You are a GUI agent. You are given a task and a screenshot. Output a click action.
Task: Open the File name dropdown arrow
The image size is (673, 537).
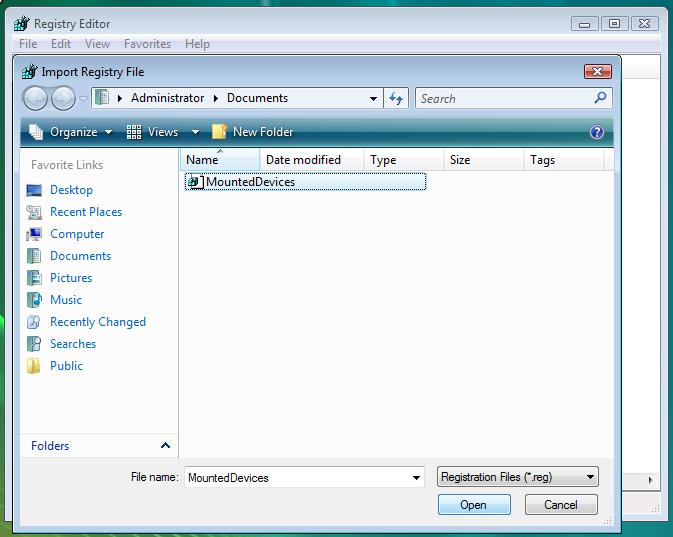416,478
